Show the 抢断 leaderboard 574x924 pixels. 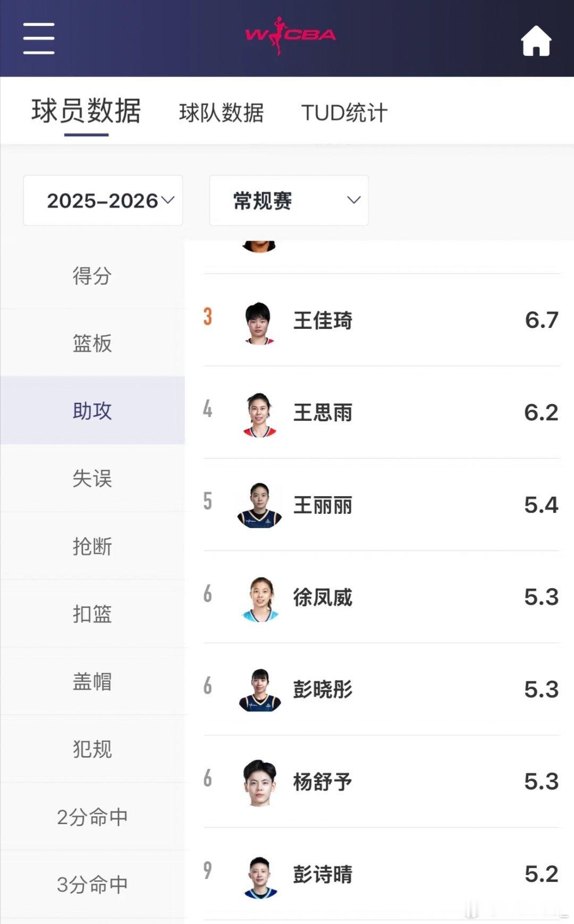pyautogui.click(x=92, y=546)
